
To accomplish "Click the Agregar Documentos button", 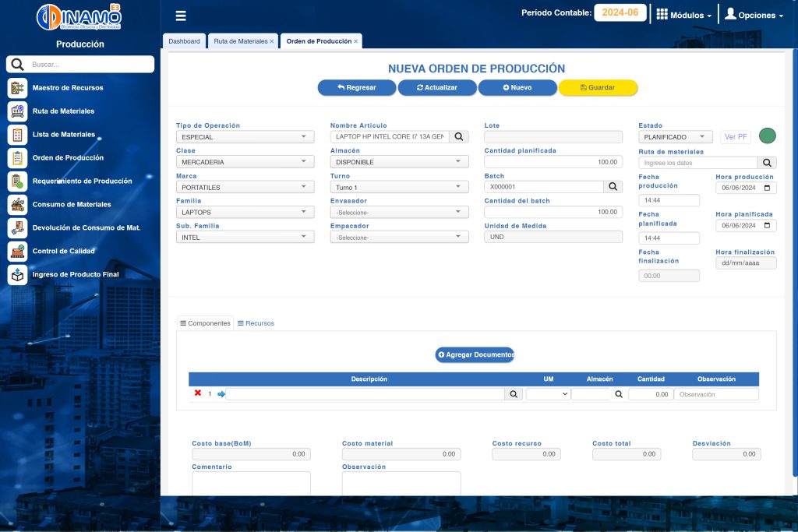I will point(475,355).
